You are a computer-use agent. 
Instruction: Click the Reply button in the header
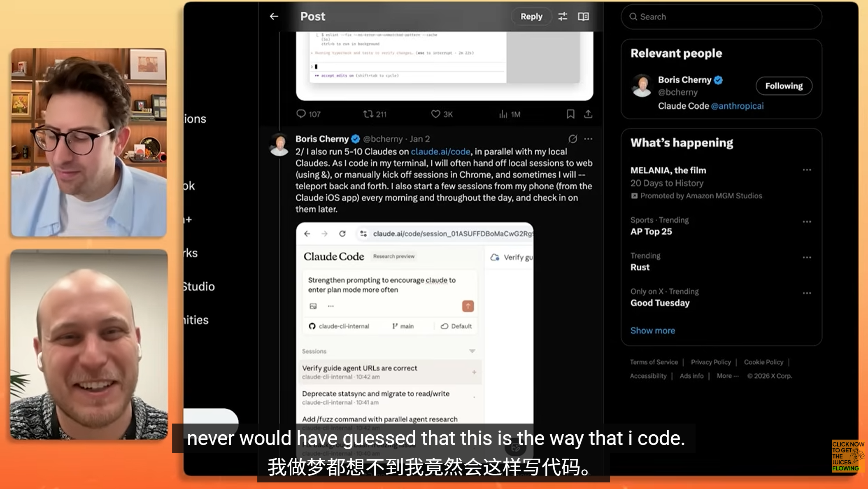coord(531,16)
